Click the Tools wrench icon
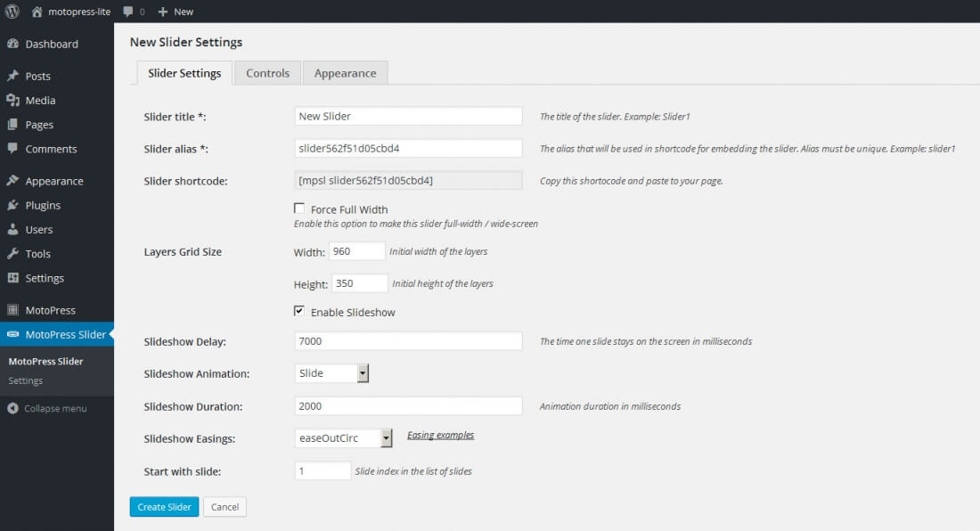Image resolution: width=980 pixels, height=531 pixels. click(x=12, y=254)
